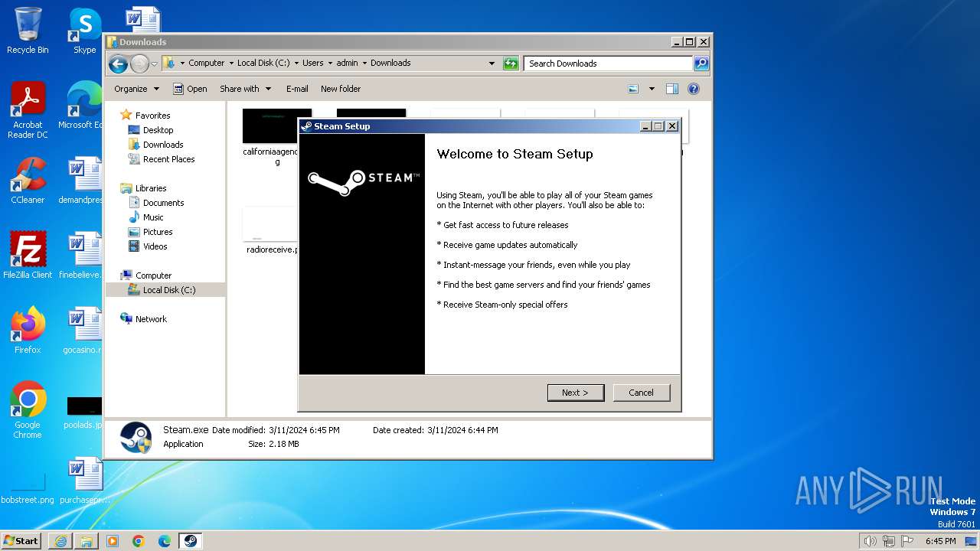980x551 pixels.
Task: Open the media player taskbar icon
Action: click(x=113, y=541)
